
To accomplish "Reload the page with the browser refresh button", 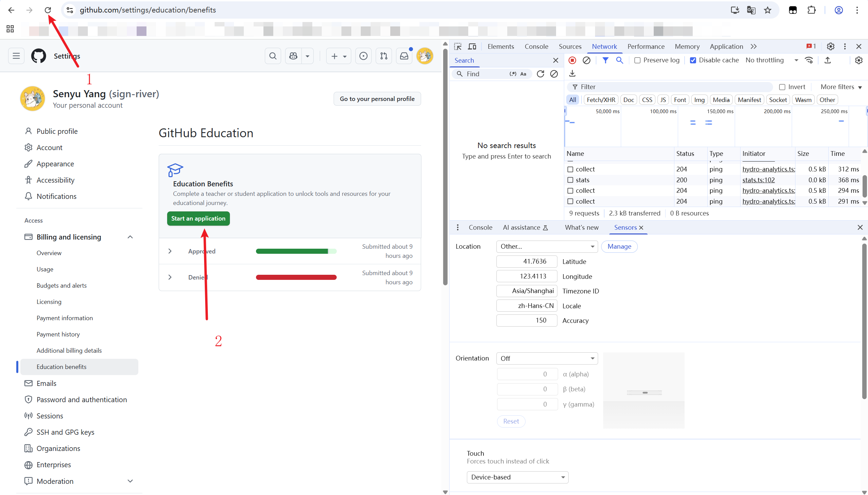I will pyautogui.click(x=47, y=10).
